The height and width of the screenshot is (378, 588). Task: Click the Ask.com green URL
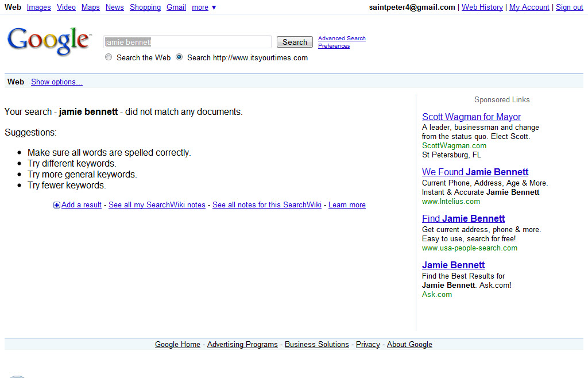437,294
